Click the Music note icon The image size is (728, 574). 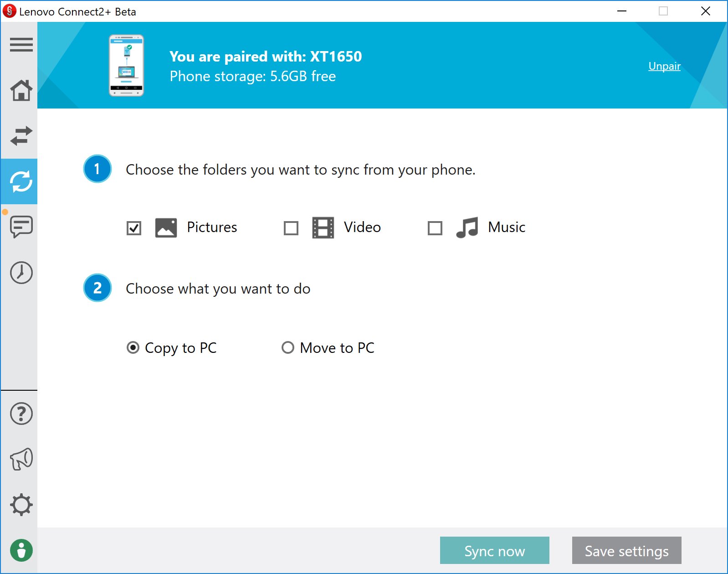[x=467, y=228]
